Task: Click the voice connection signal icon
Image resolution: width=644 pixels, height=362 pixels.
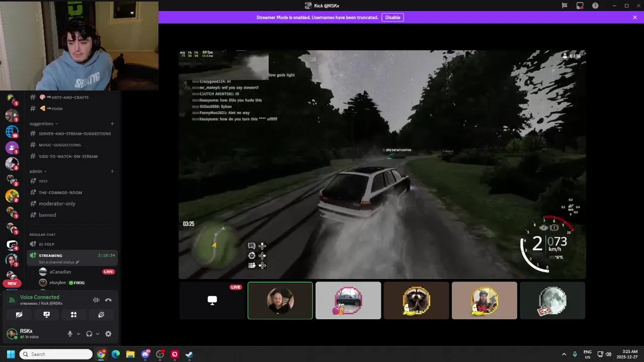Action: point(12,300)
